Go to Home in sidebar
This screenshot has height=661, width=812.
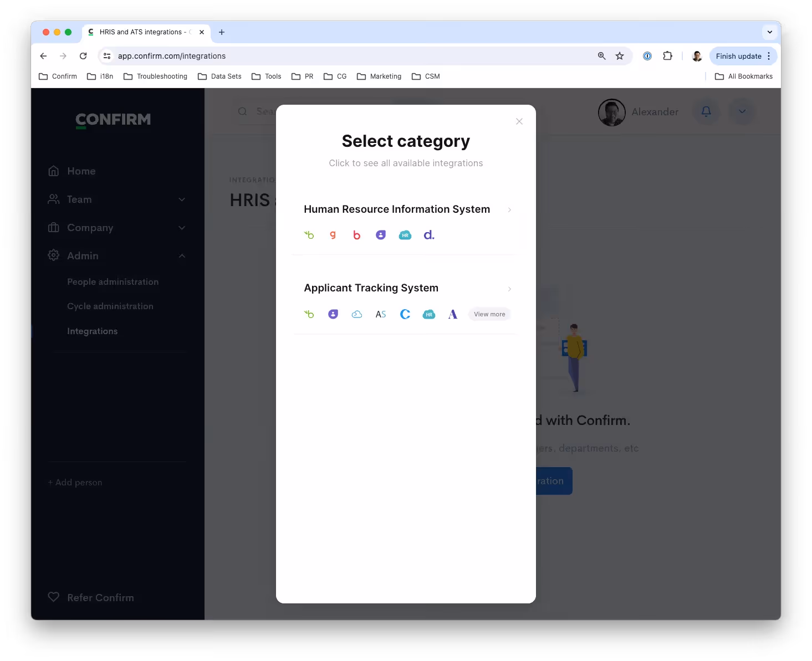pyautogui.click(x=81, y=171)
